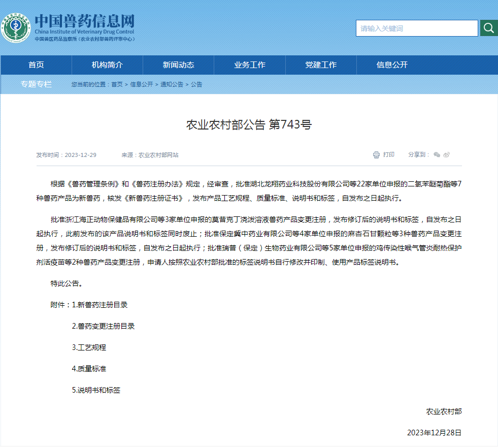Click the printer icon next to 打印
This screenshot has width=498, height=448.
[x=376, y=155]
